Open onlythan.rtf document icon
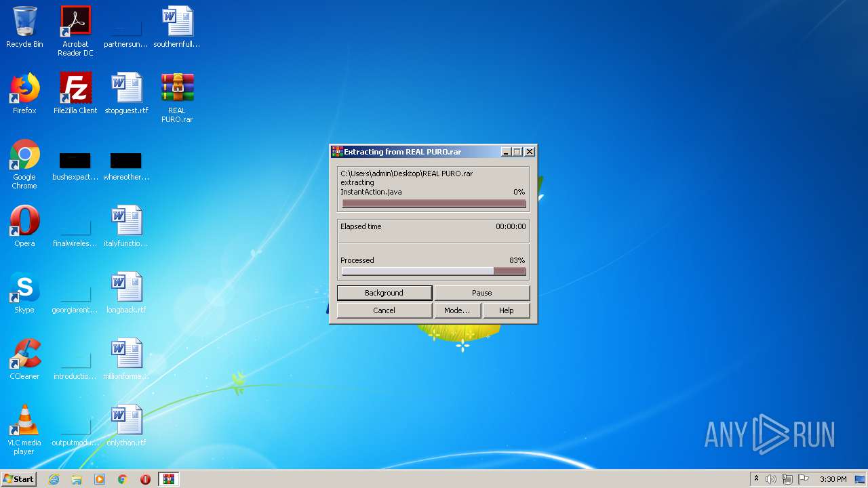The image size is (868, 488). point(126,426)
